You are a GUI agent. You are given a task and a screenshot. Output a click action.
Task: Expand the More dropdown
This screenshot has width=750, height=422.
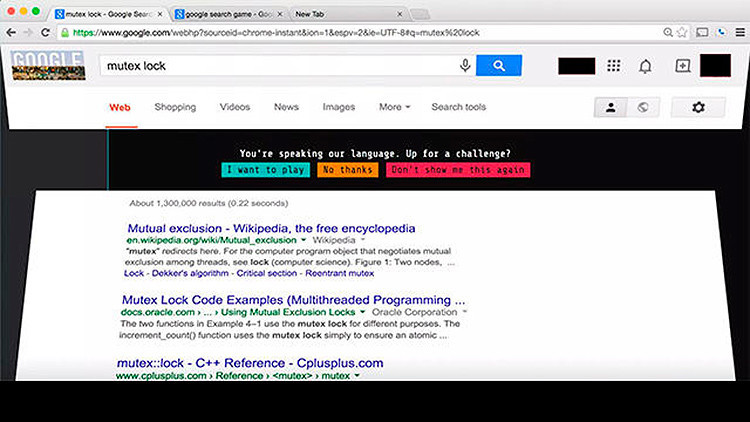coord(395,107)
